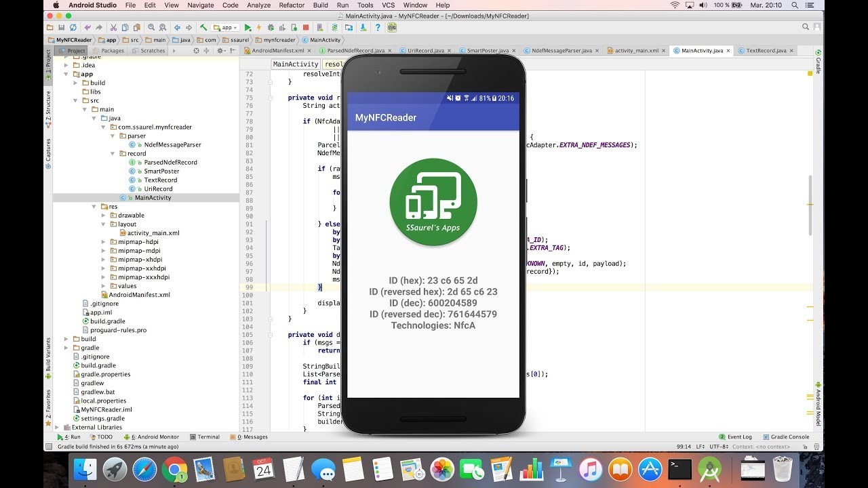The image size is (868, 488).
Task: Click the Save All floppy disk icon
Action: 62,28
